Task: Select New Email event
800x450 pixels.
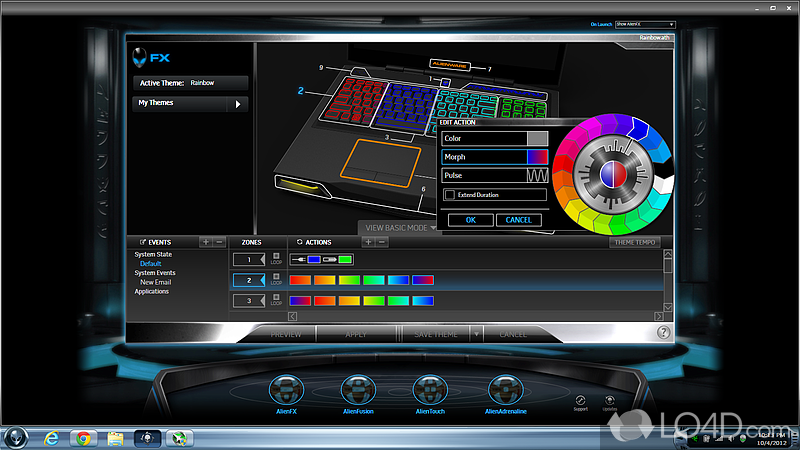Action: coord(156,282)
